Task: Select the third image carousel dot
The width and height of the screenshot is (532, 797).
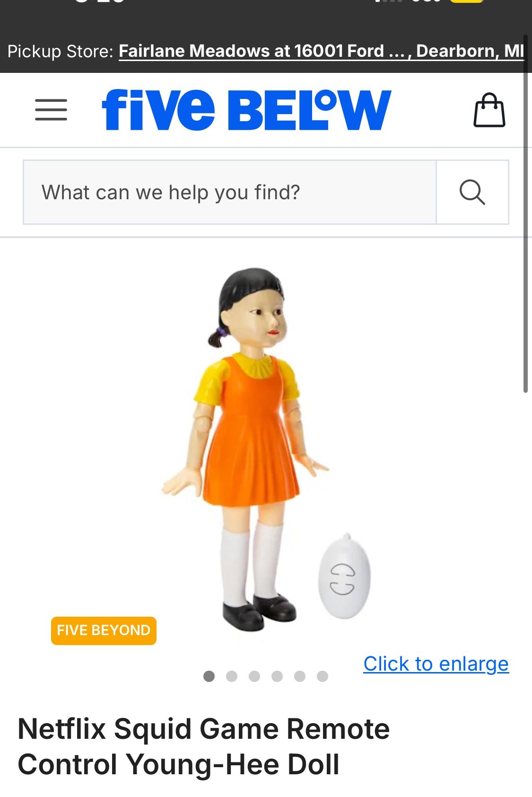Action: [x=254, y=676]
